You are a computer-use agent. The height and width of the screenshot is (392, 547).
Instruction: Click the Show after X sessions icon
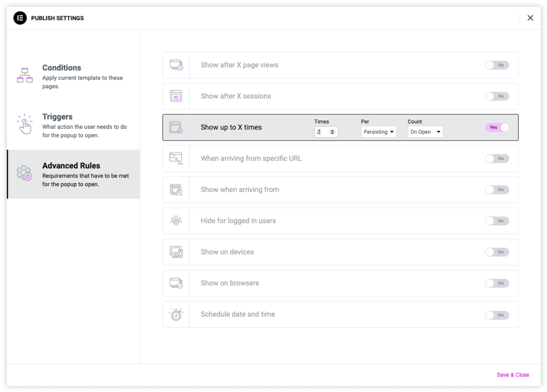click(176, 96)
